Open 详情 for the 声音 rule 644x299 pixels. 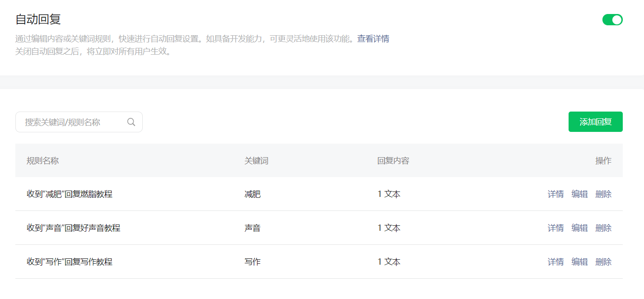555,228
